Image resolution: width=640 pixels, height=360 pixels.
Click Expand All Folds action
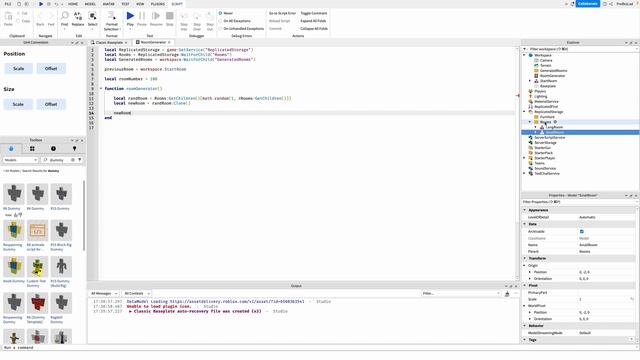point(313,21)
